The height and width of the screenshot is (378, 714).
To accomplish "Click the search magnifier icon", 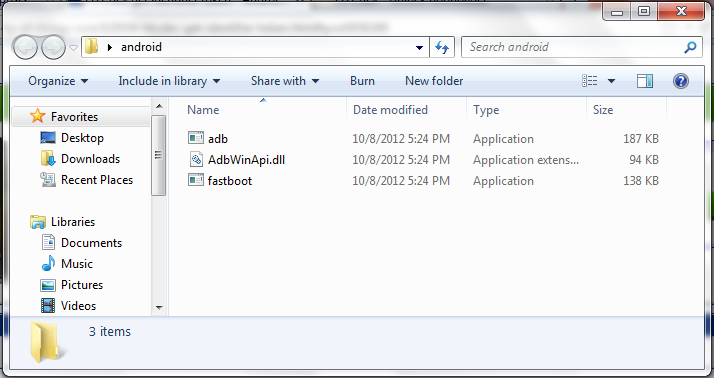I will (691, 47).
